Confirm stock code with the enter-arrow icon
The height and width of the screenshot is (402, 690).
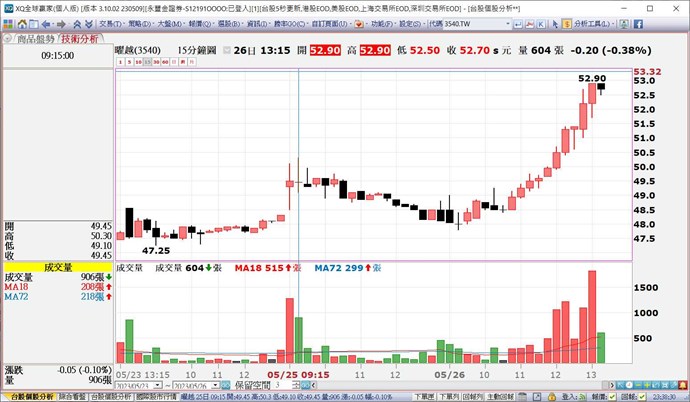click(518, 24)
